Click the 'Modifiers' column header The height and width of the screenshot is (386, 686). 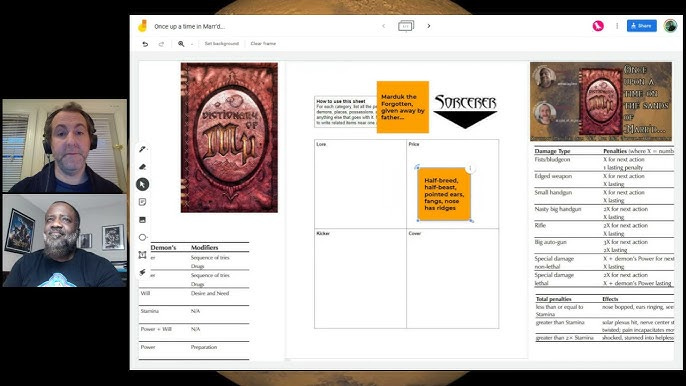pos(204,247)
